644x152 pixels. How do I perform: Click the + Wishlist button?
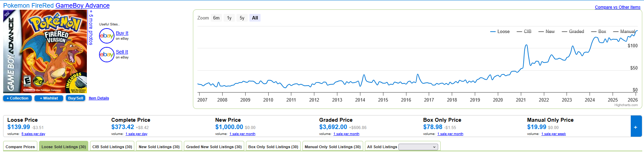click(49, 98)
